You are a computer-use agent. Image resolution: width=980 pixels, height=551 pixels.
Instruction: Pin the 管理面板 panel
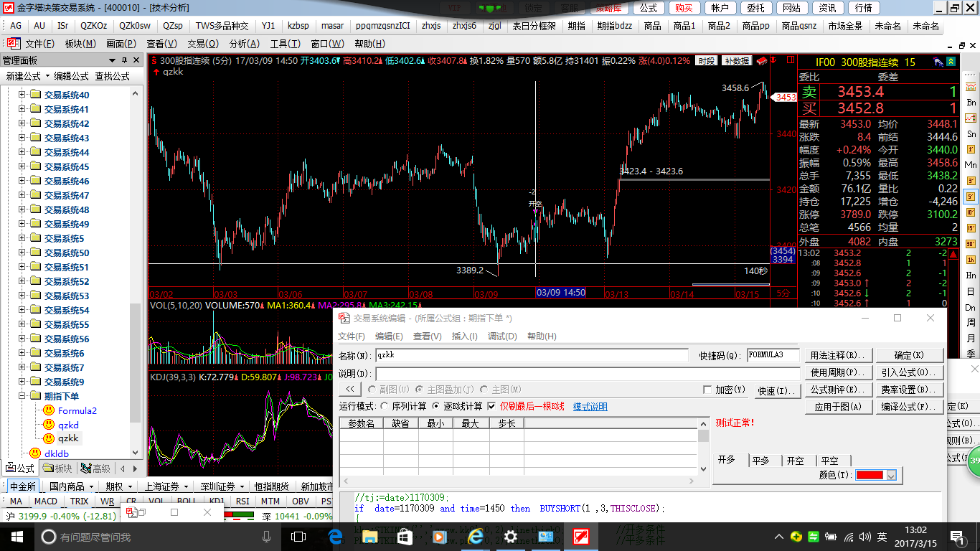[x=123, y=61]
